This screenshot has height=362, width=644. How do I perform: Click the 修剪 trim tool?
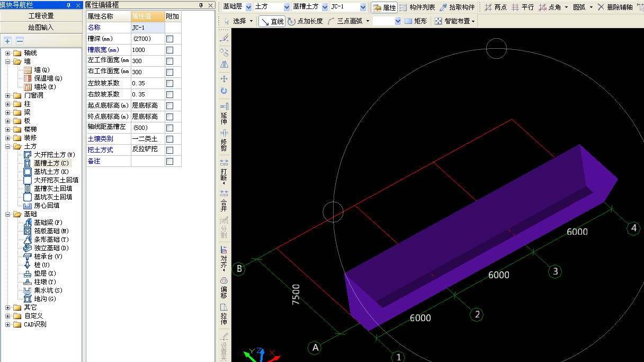[224, 140]
